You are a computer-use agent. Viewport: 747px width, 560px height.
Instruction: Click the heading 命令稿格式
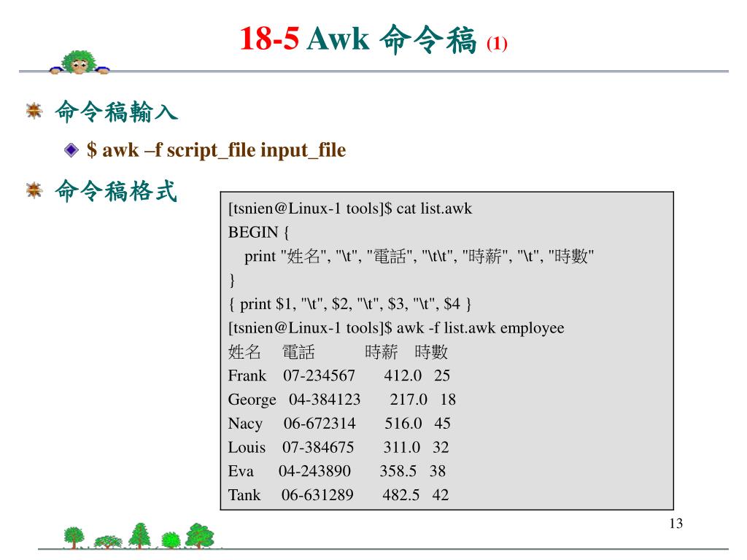tap(116, 192)
